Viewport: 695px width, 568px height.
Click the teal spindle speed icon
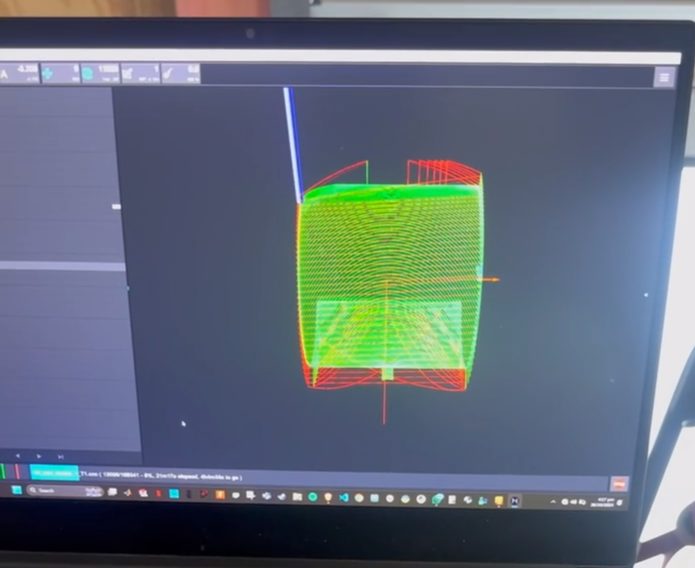(x=88, y=74)
